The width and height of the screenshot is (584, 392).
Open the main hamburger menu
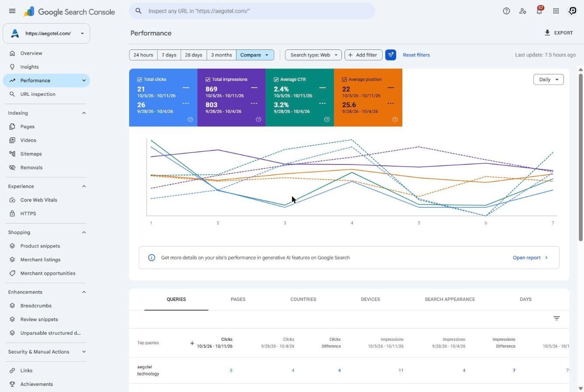[x=12, y=11]
